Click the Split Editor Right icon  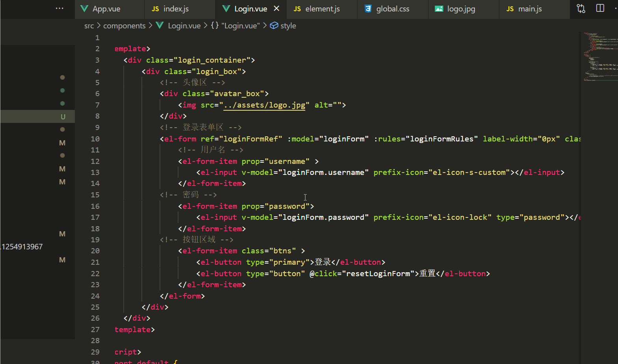point(600,8)
